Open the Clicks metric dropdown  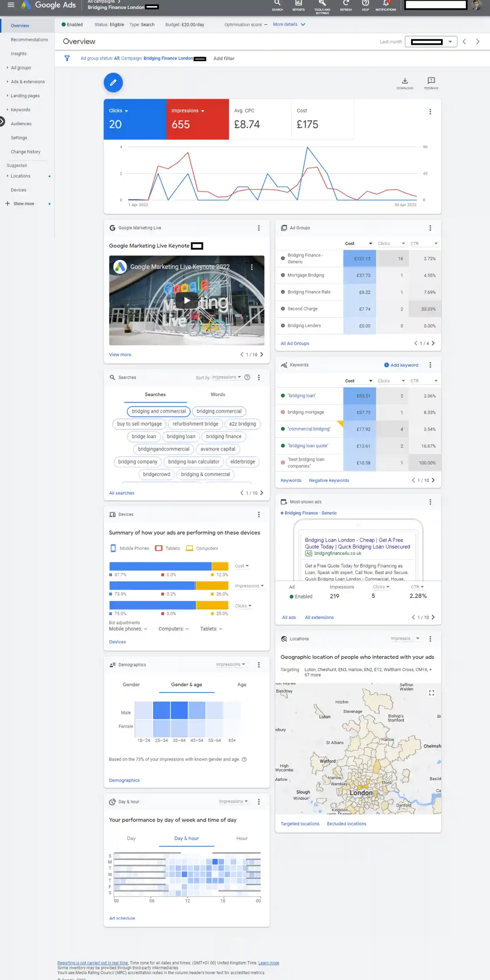(x=118, y=111)
